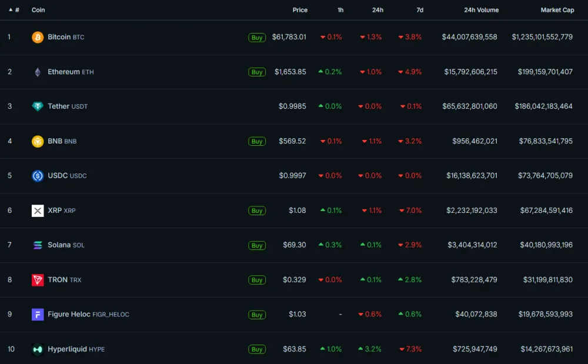
Task: Click TRON 7d change 2.8%
Action: tap(409, 280)
